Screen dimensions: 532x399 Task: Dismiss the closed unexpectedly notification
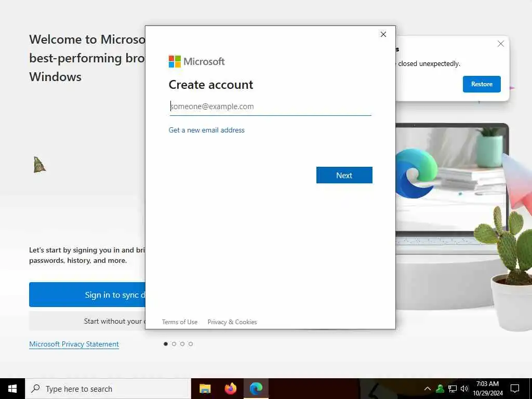[500, 44]
